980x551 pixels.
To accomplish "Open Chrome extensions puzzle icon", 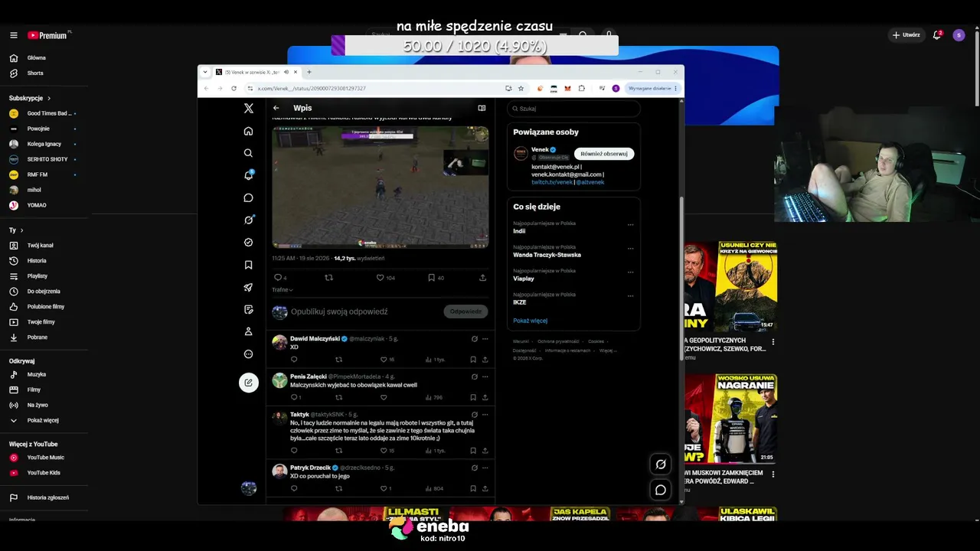I will click(x=582, y=88).
